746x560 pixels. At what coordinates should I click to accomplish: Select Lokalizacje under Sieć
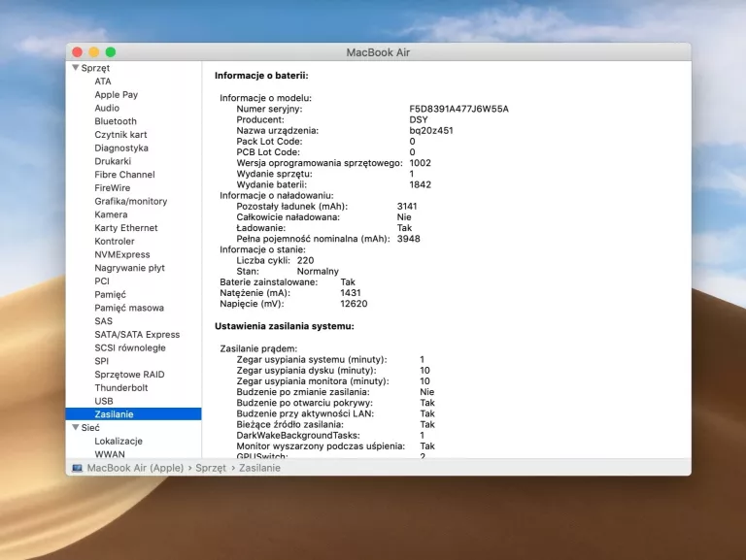[x=119, y=441]
